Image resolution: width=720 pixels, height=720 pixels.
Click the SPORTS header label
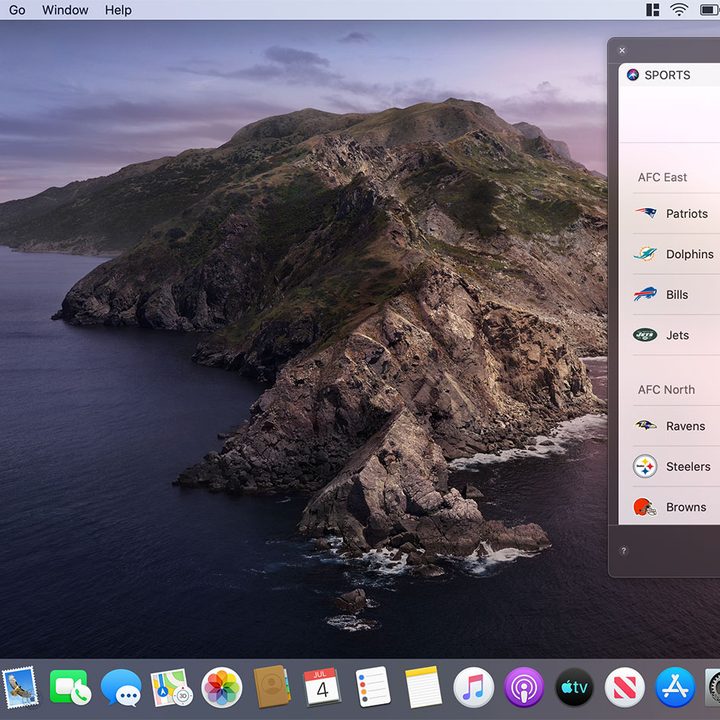pyautogui.click(x=667, y=75)
